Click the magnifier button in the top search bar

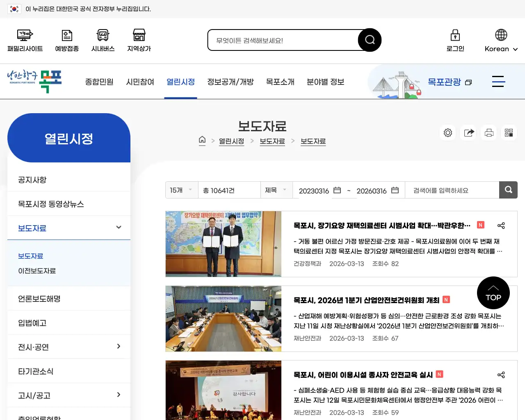(369, 40)
